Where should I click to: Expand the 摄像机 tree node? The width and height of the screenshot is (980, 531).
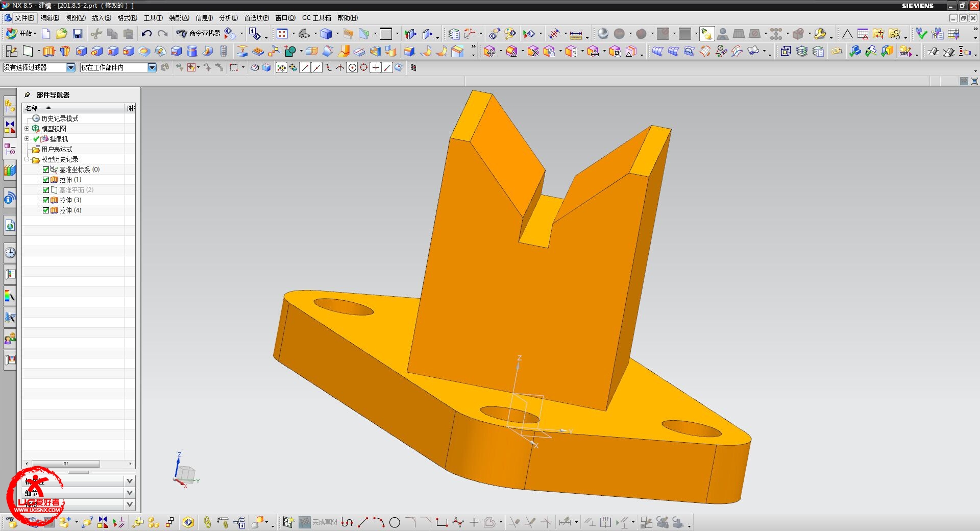click(27, 139)
